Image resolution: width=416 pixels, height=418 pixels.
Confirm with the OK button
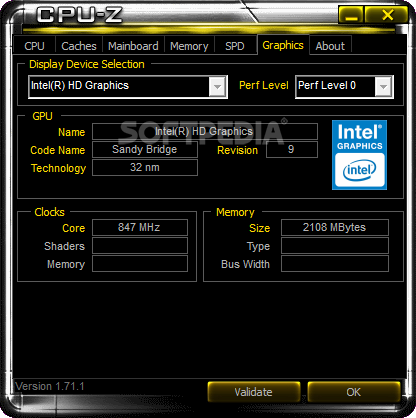coord(353,392)
